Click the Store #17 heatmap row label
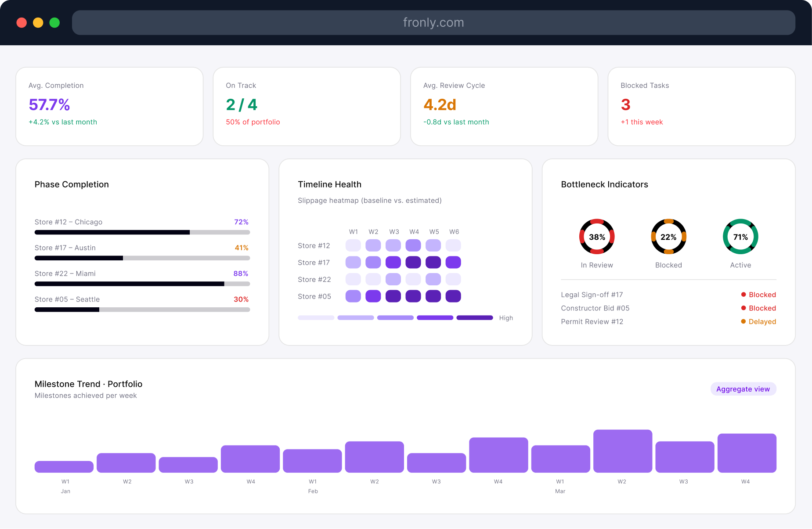 [x=314, y=263]
